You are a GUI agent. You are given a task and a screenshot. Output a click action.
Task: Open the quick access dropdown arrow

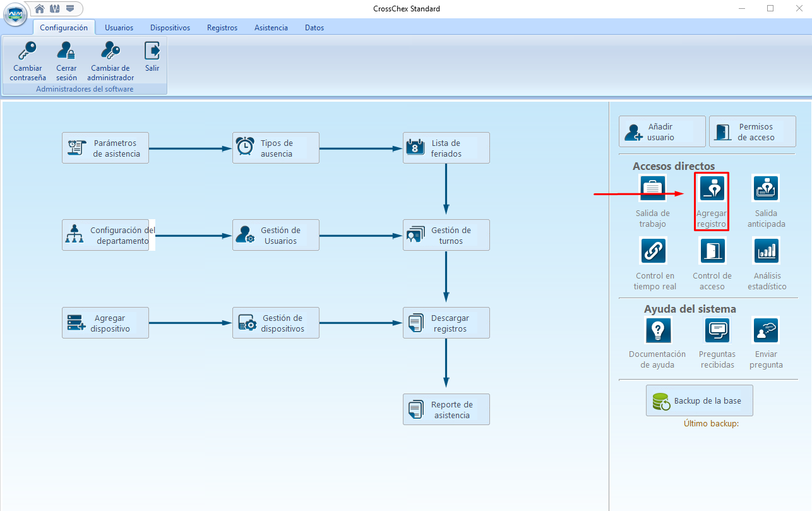point(70,8)
